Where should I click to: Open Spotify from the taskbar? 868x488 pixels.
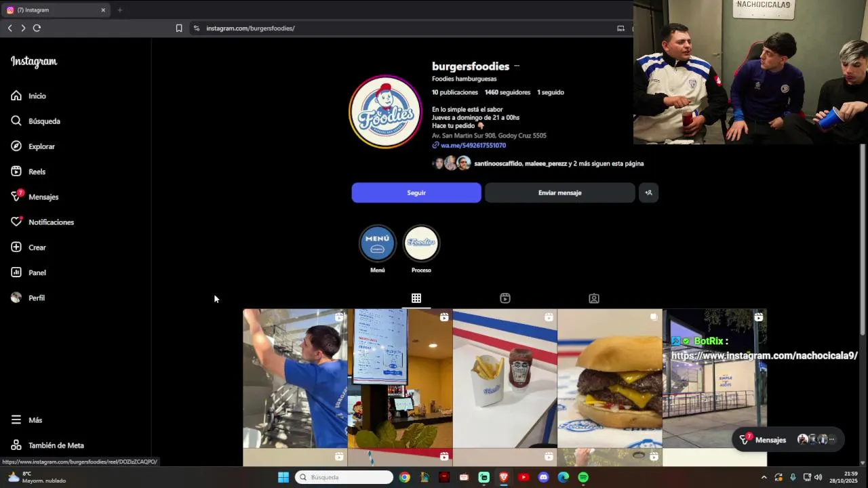(x=583, y=477)
